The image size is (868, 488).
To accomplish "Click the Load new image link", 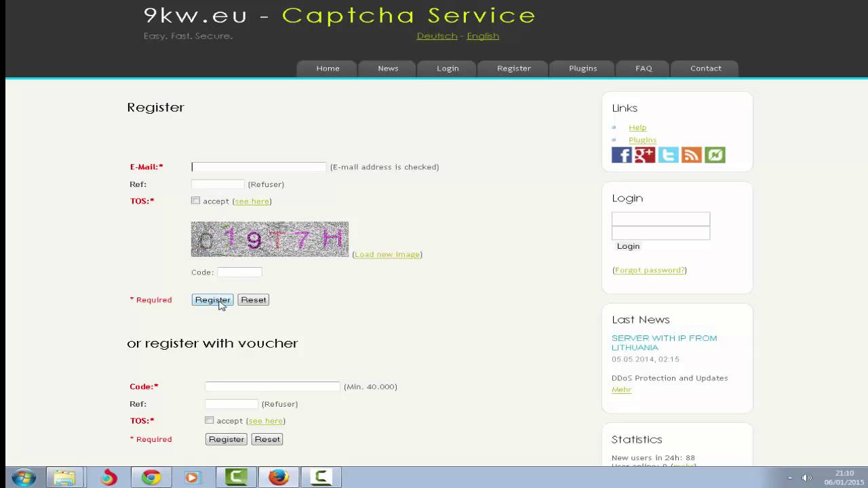I will pyautogui.click(x=387, y=254).
